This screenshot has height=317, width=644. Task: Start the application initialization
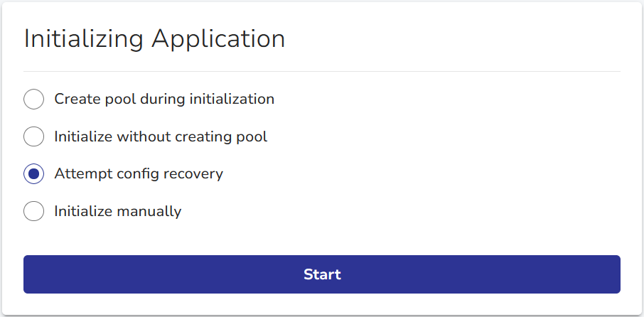coord(322,274)
